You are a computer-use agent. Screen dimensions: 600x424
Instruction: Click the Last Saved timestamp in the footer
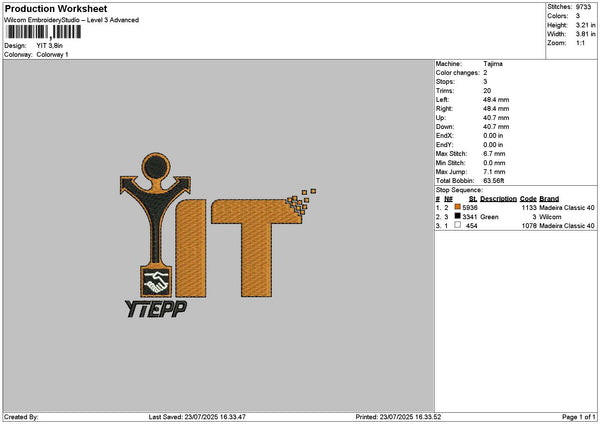197,417
